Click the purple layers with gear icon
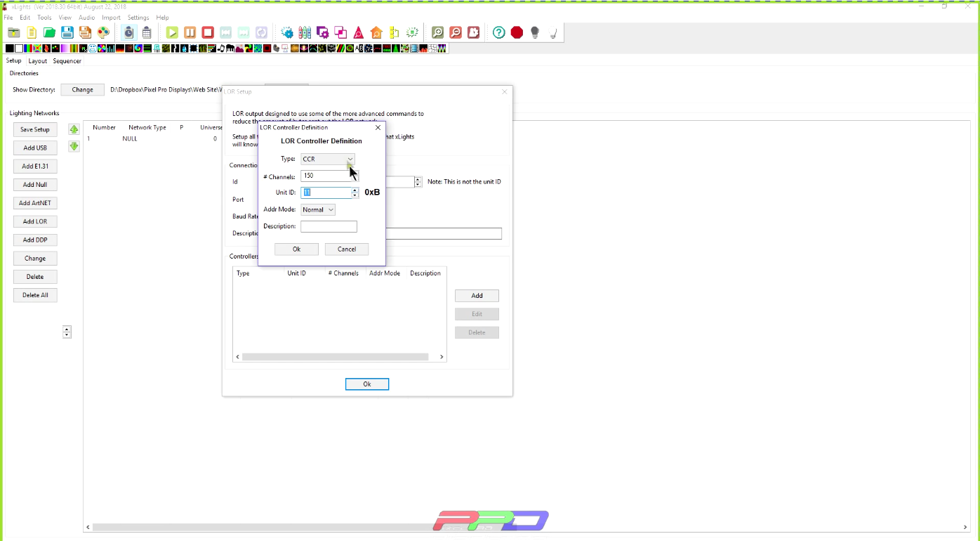980x541 pixels. [x=323, y=32]
